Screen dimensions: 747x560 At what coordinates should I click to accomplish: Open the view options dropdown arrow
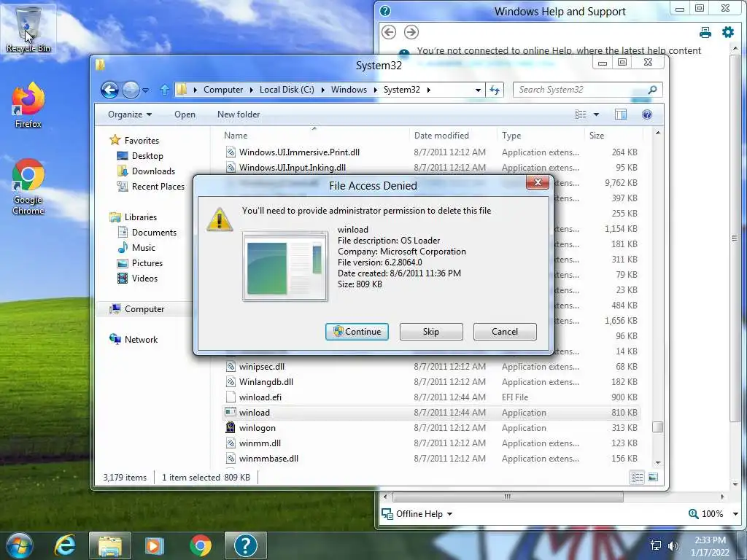click(x=596, y=114)
